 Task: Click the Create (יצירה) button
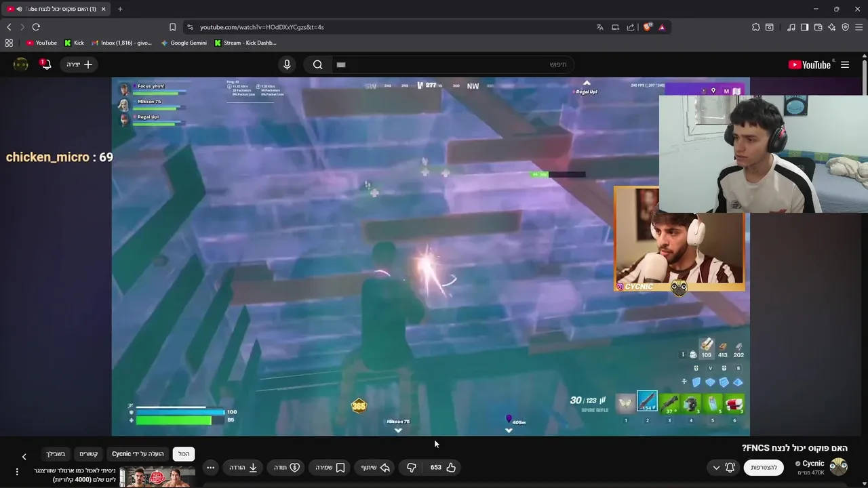click(79, 64)
